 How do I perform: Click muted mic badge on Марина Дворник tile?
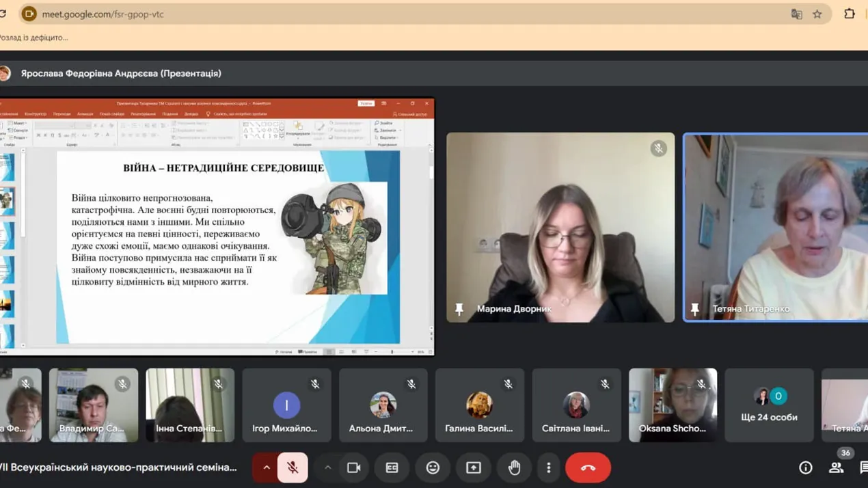click(x=658, y=148)
